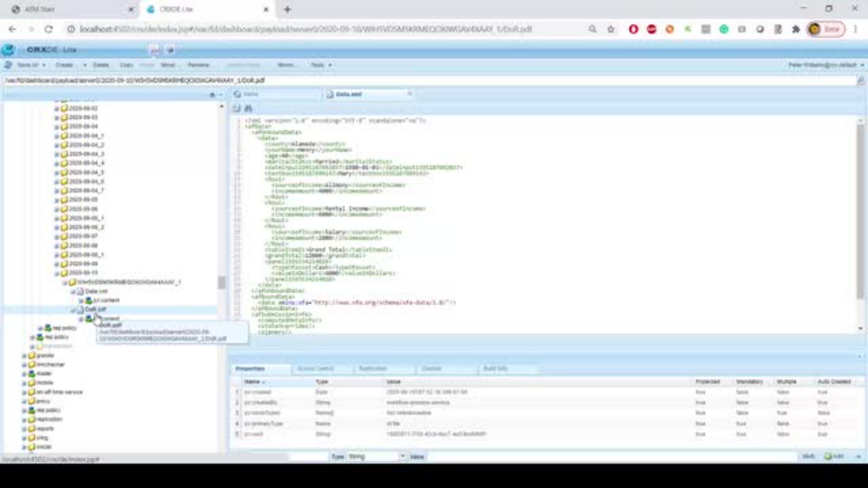Collapse the Data.xml tree node
868x488 pixels.
(72, 291)
